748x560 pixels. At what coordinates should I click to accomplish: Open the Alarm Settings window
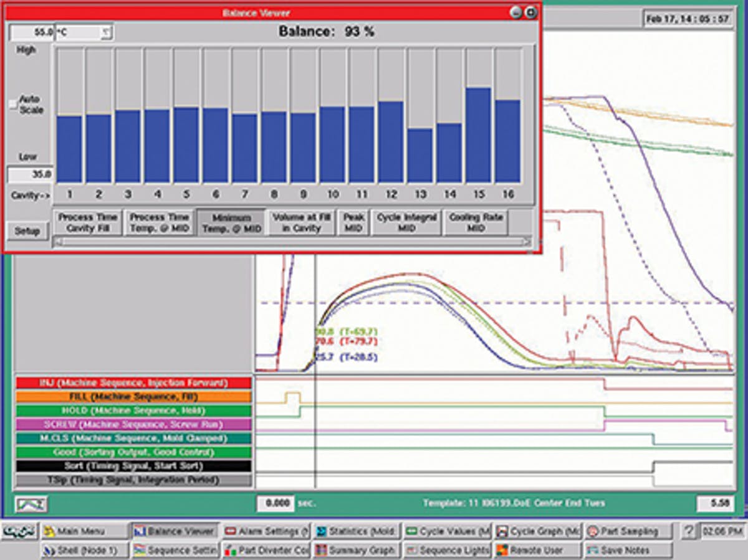click(x=266, y=531)
